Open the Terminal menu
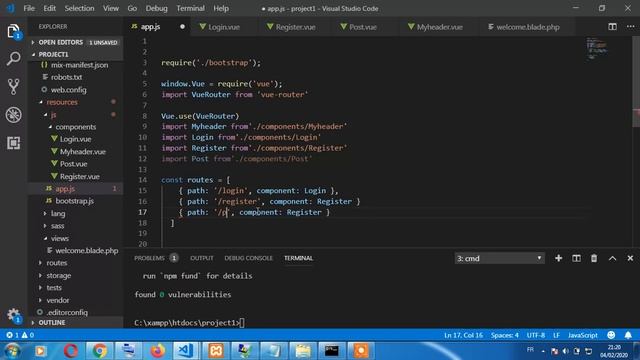This screenshot has width=640, height=360. [190, 8]
